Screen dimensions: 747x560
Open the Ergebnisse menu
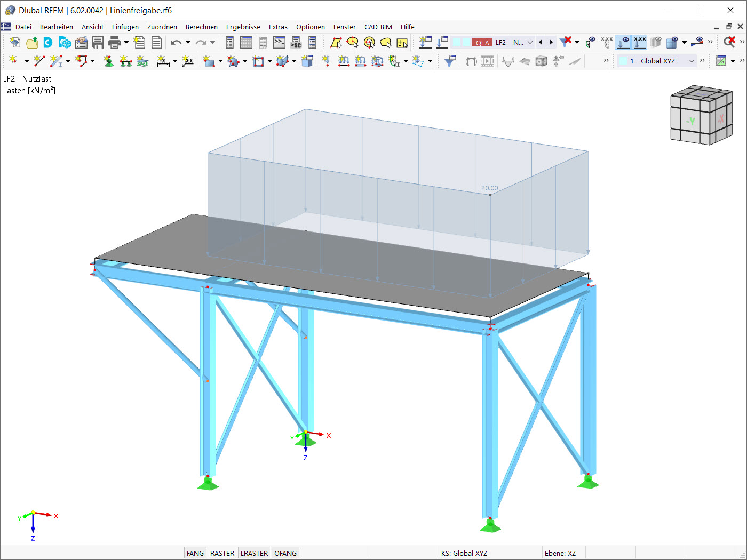click(243, 27)
